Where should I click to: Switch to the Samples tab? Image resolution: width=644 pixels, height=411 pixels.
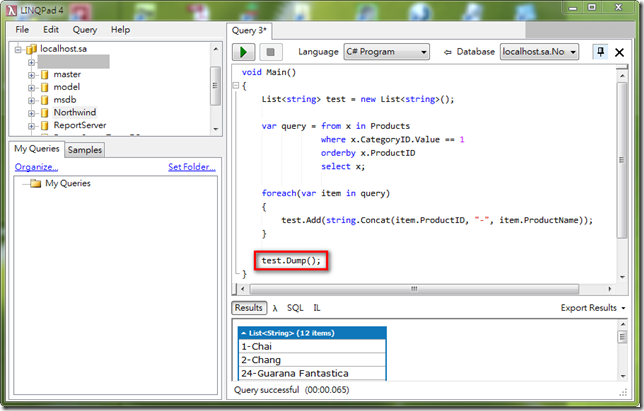click(85, 150)
